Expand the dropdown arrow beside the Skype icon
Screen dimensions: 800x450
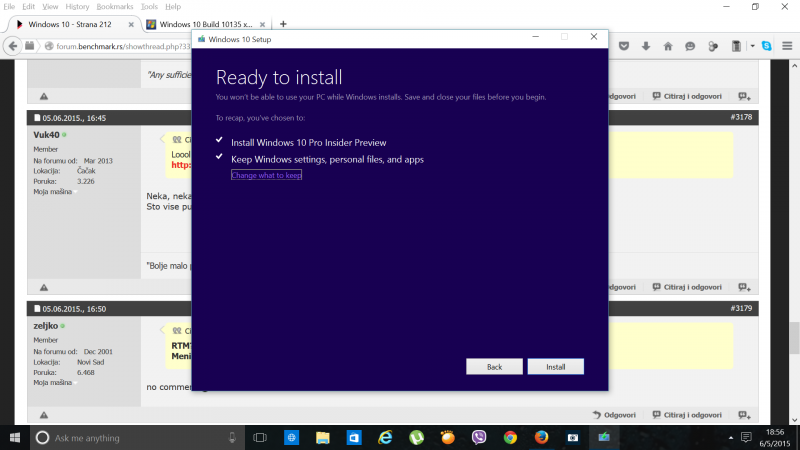[752, 46]
